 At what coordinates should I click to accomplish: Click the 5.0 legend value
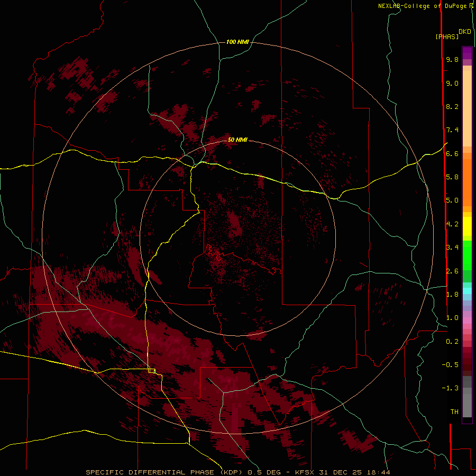pos(452,200)
